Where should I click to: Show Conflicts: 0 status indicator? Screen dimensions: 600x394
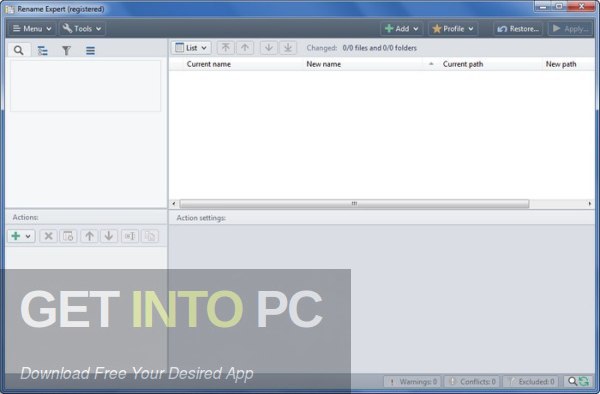472,381
